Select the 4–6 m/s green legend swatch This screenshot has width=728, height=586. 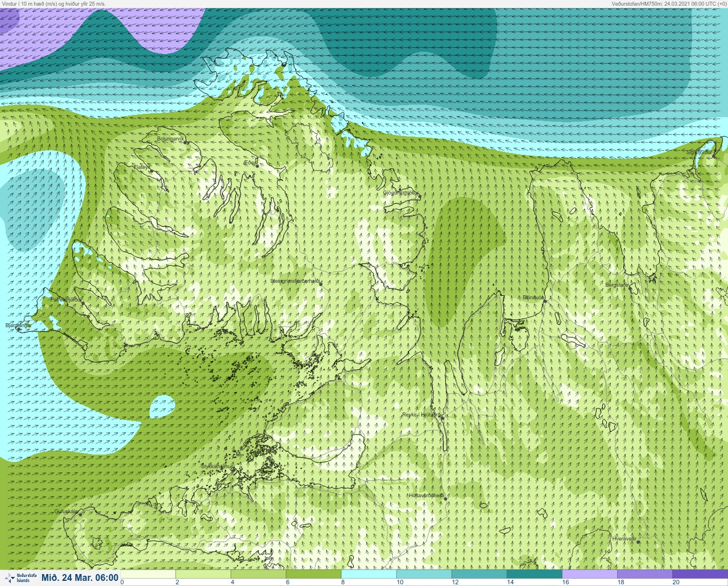click(258, 574)
